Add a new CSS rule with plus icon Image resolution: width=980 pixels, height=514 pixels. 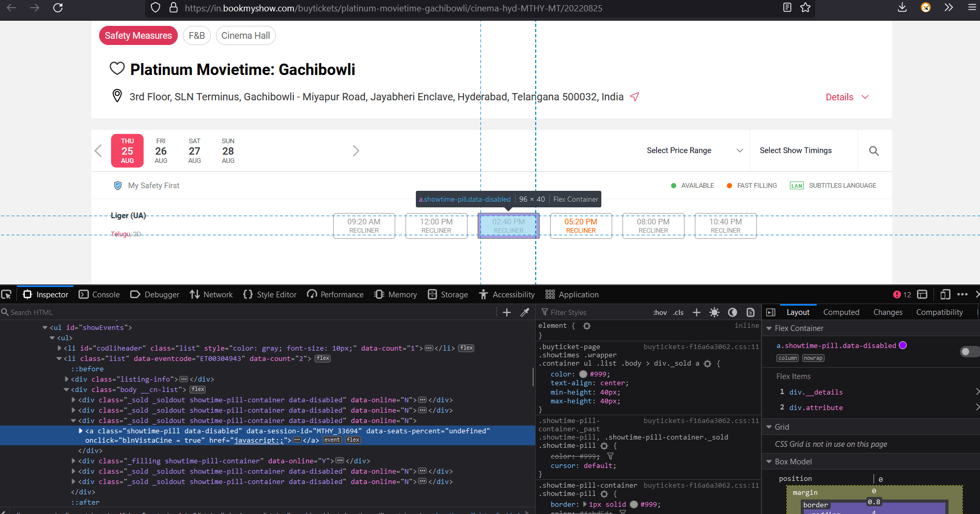(x=696, y=312)
